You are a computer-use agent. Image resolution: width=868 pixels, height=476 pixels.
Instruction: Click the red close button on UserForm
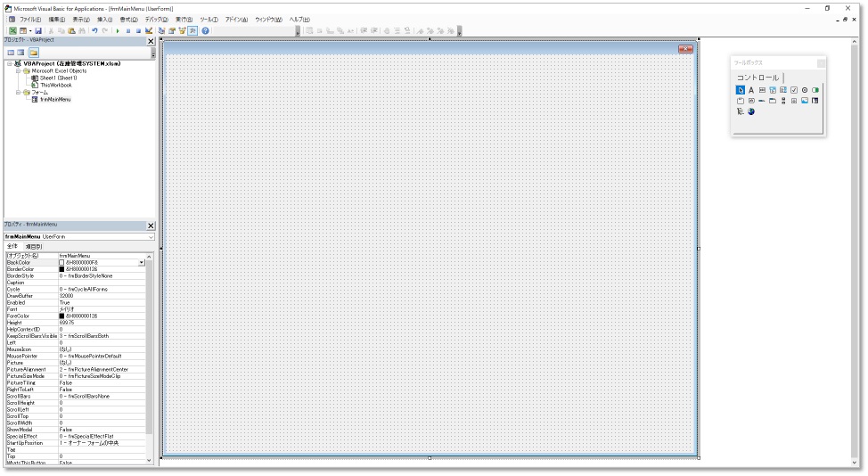tap(685, 49)
